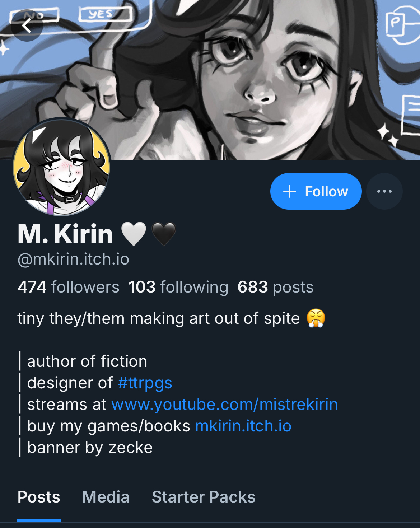Open the #ttrpgs hashtag link
This screenshot has width=420, height=528.
point(145,383)
